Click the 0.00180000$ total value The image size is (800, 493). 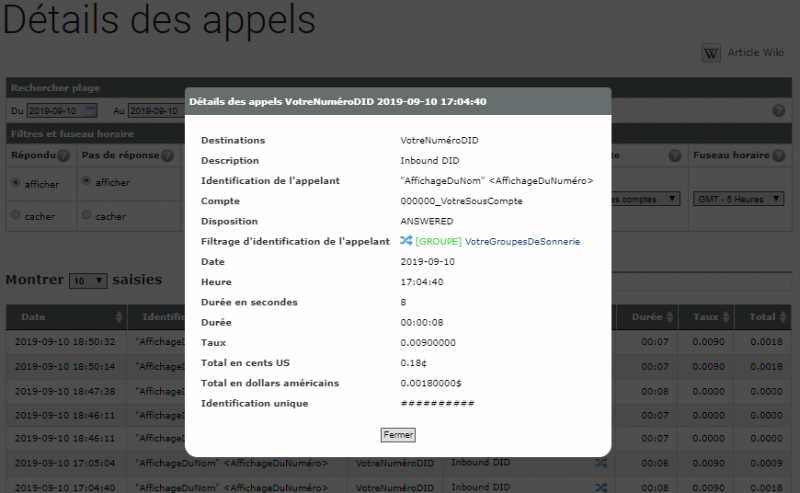click(x=431, y=383)
